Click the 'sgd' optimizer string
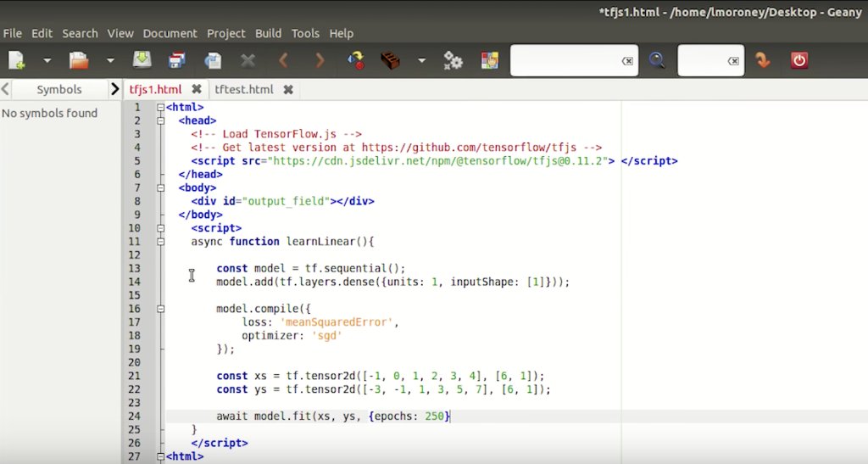868x464 pixels. [326, 336]
